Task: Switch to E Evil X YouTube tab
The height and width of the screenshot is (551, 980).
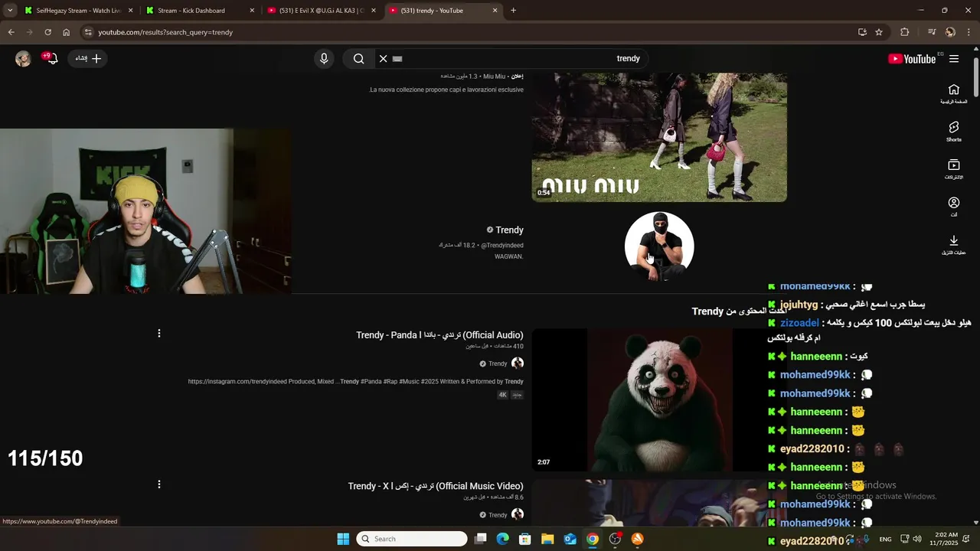Action: 320,11
